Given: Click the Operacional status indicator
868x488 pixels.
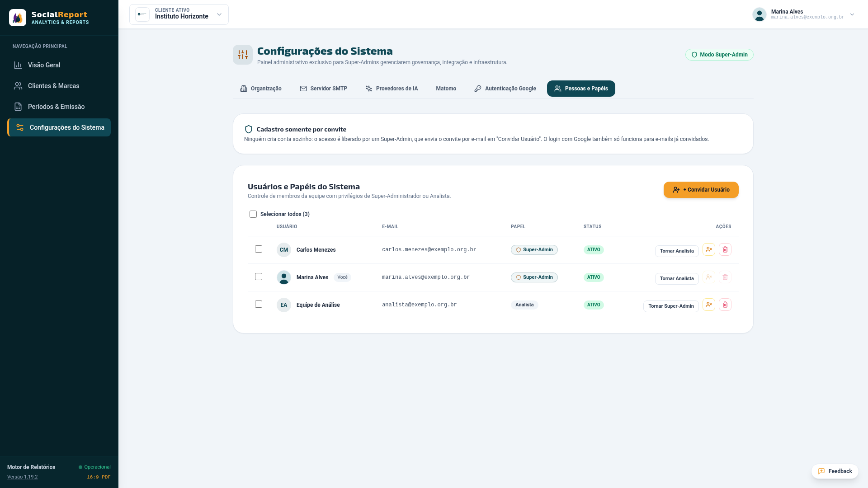Looking at the screenshot, I should tap(94, 467).
